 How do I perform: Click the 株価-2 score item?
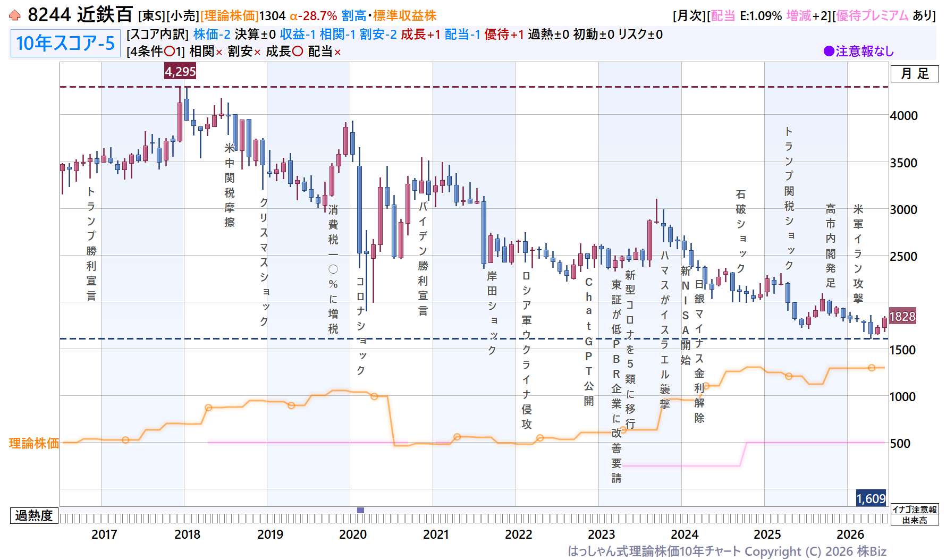tap(212, 35)
